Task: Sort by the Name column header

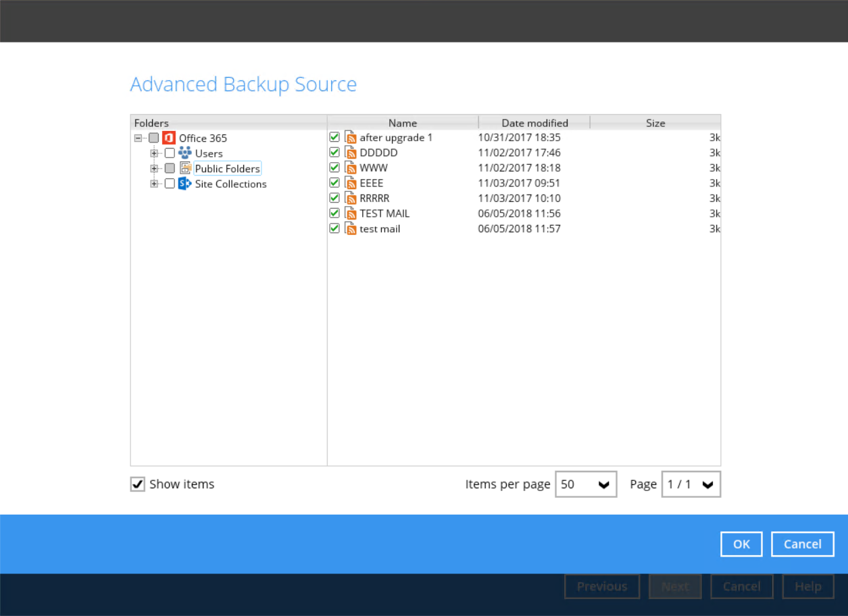Action: (403, 123)
